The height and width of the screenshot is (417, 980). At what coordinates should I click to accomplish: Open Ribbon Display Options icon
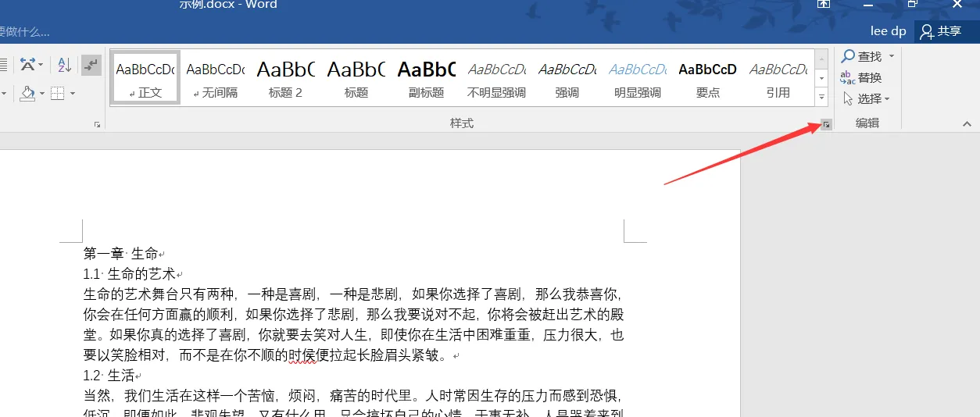[x=823, y=4]
